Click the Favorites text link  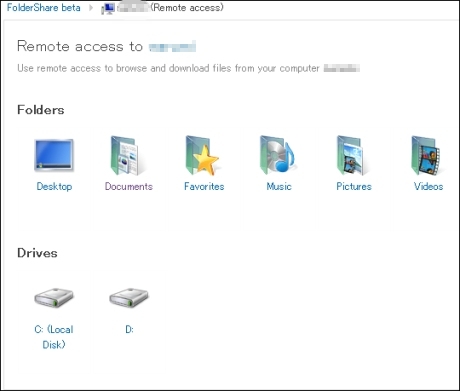(x=204, y=186)
